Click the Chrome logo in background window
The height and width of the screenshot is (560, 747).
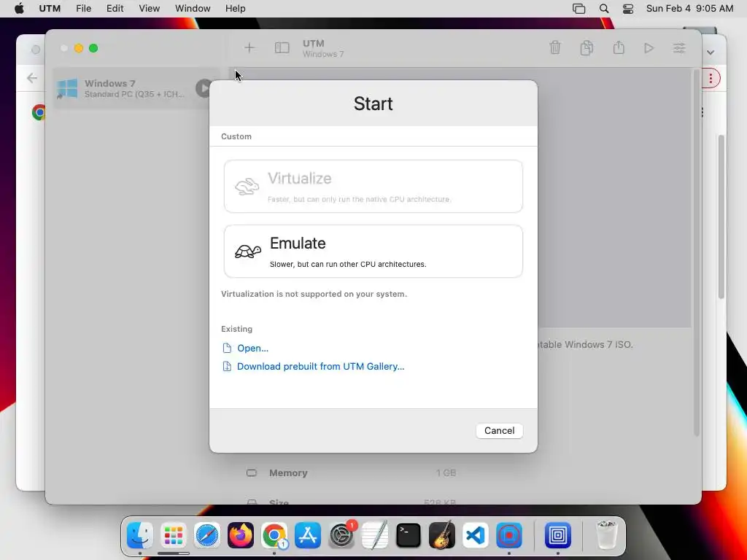click(x=38, y=112)
